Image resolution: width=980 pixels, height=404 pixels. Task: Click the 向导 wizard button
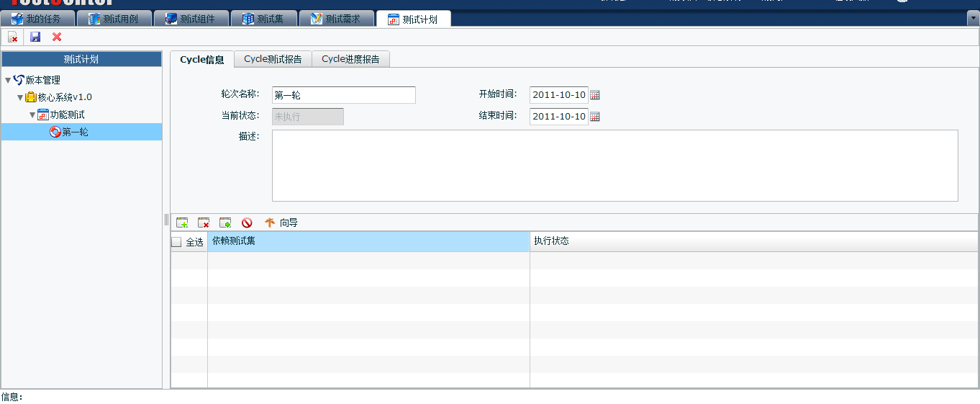281,223
